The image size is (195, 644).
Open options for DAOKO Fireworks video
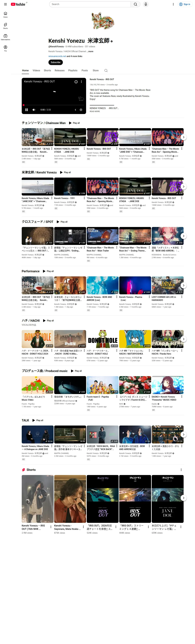[182, 397]
